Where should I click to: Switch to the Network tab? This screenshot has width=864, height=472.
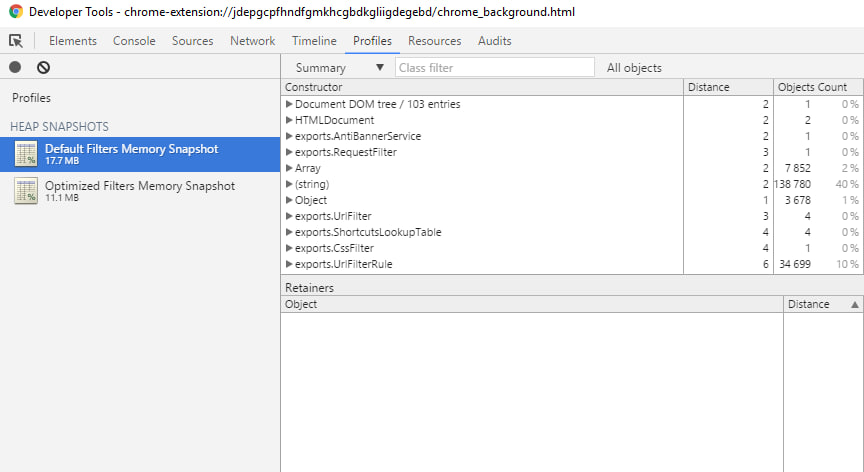tap(252, 41)
